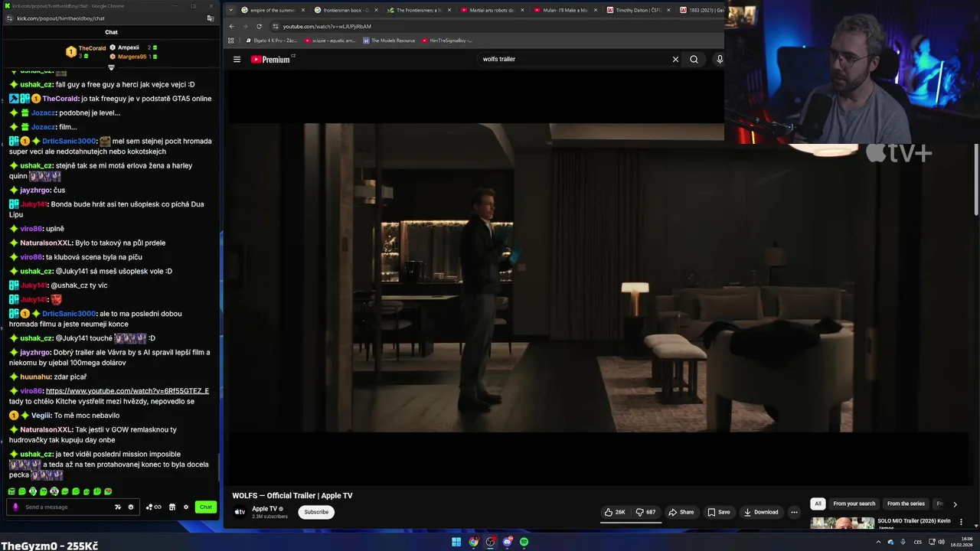
Task: Open Discord from the Windows taskbar
Action: click(507, 542)
